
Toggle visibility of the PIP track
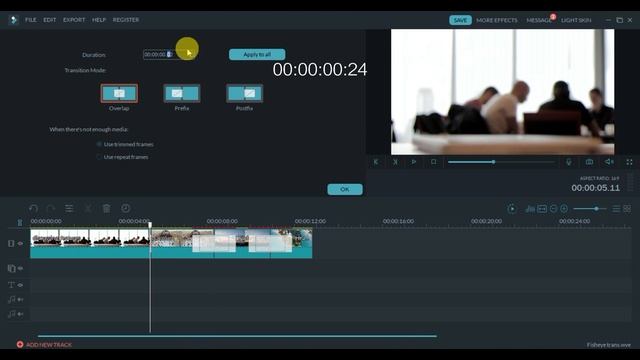20,268
